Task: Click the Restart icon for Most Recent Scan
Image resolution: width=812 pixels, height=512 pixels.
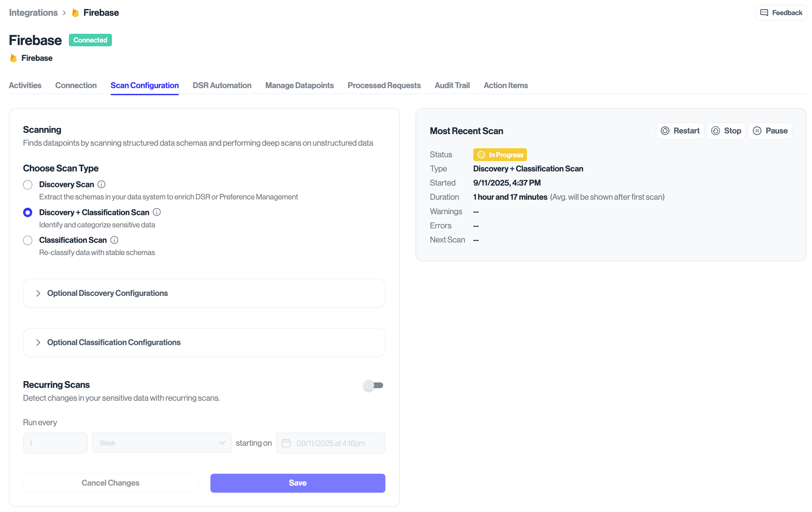Action: tap(665, 131)
